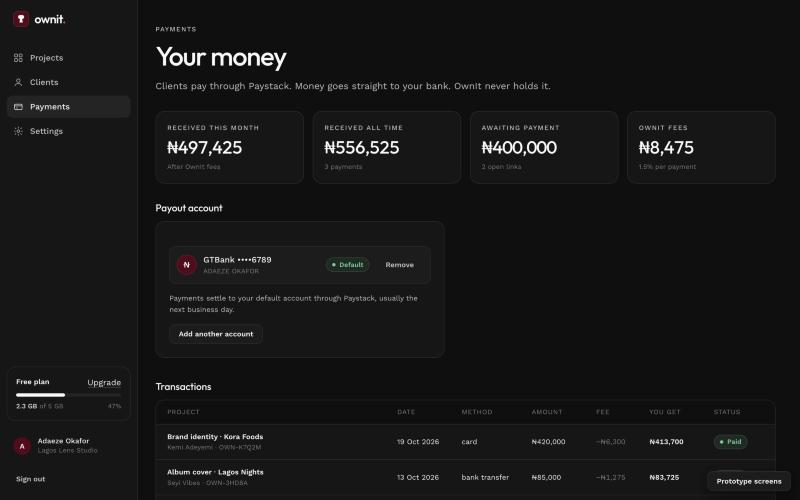The width and height of the screenshot is (800, 500).
Task: Click the ₦420,000 amount cell
Action: coord(548,442)
